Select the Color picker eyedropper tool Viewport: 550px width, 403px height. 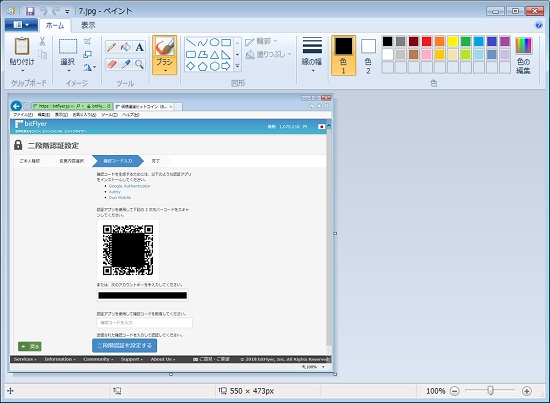pos(126,64)
